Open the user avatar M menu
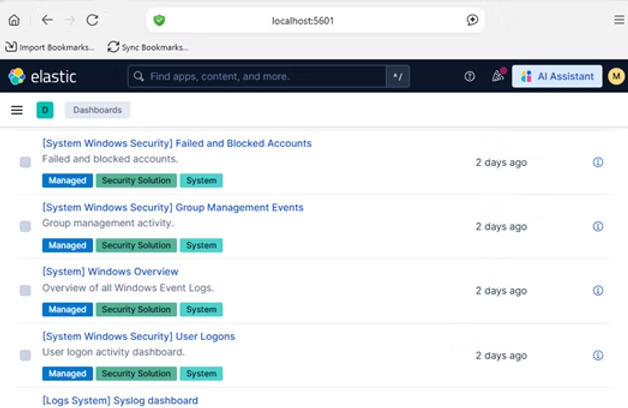The width and height of the screenshot is (628, 408). 616,76
